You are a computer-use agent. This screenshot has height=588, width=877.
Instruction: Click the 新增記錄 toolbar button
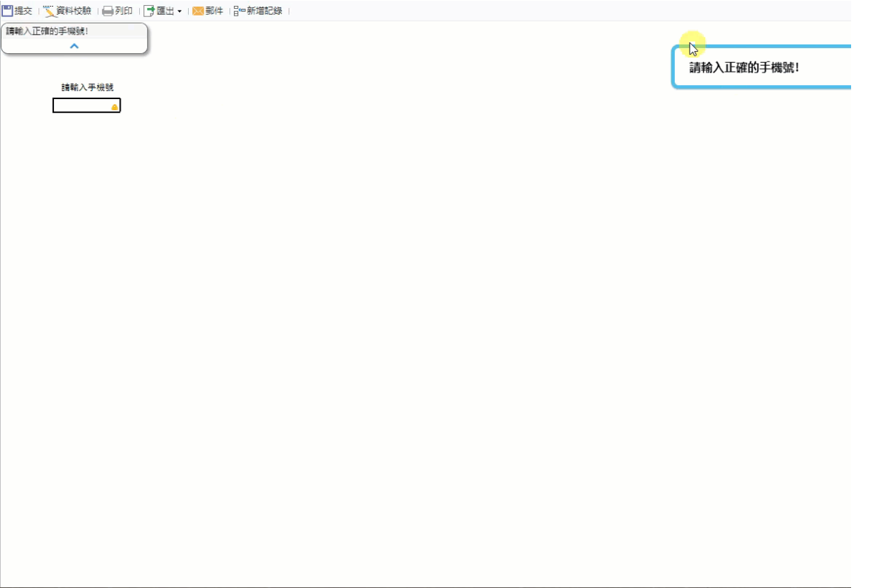[x=258, y=10]
